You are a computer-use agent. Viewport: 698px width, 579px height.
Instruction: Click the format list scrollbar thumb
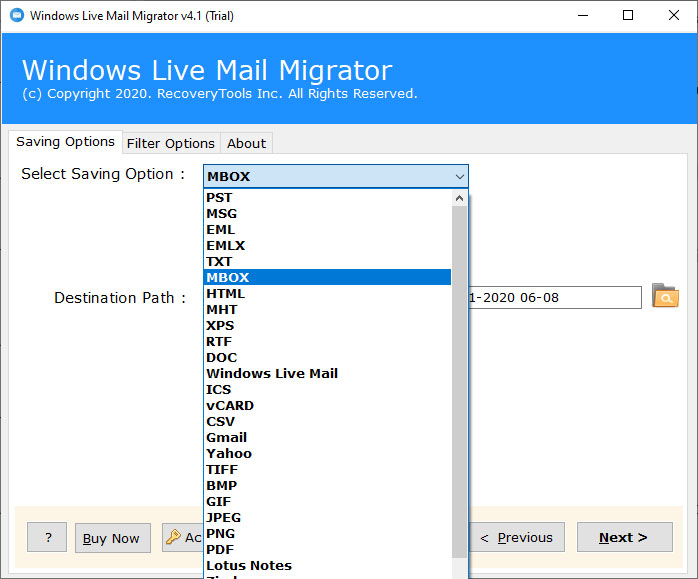[459, 381]
